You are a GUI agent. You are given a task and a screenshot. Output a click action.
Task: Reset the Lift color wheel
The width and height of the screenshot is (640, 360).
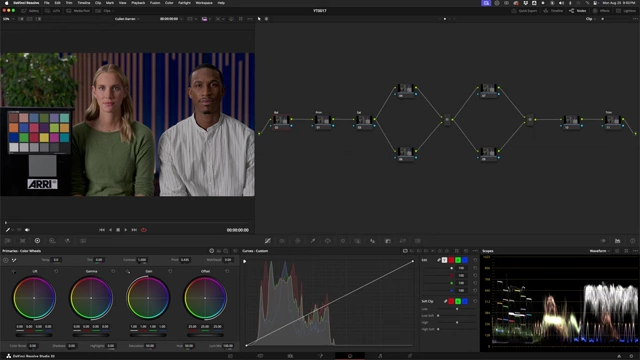56,271
